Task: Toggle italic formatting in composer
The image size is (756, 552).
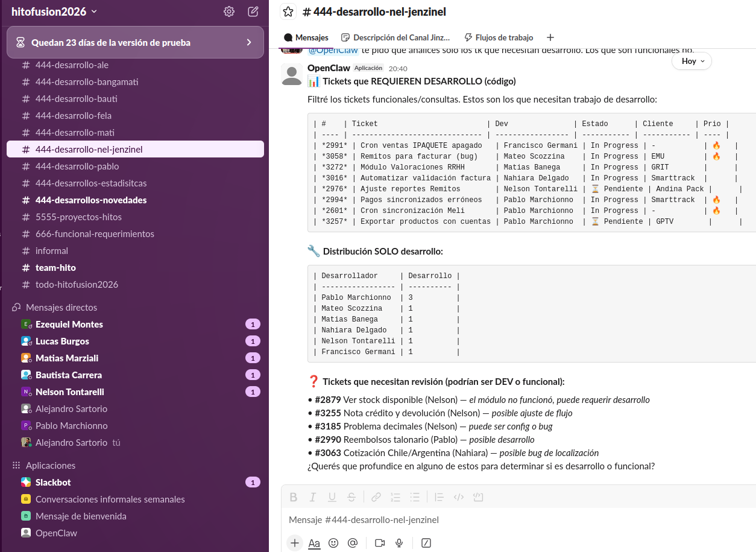Action: pos(313,497)
